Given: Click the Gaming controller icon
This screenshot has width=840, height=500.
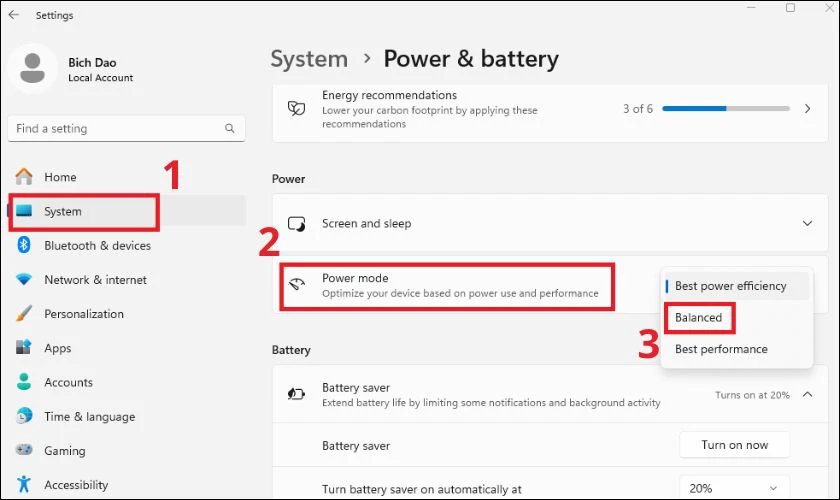Looking at the screenshot, I should point(24,451).
